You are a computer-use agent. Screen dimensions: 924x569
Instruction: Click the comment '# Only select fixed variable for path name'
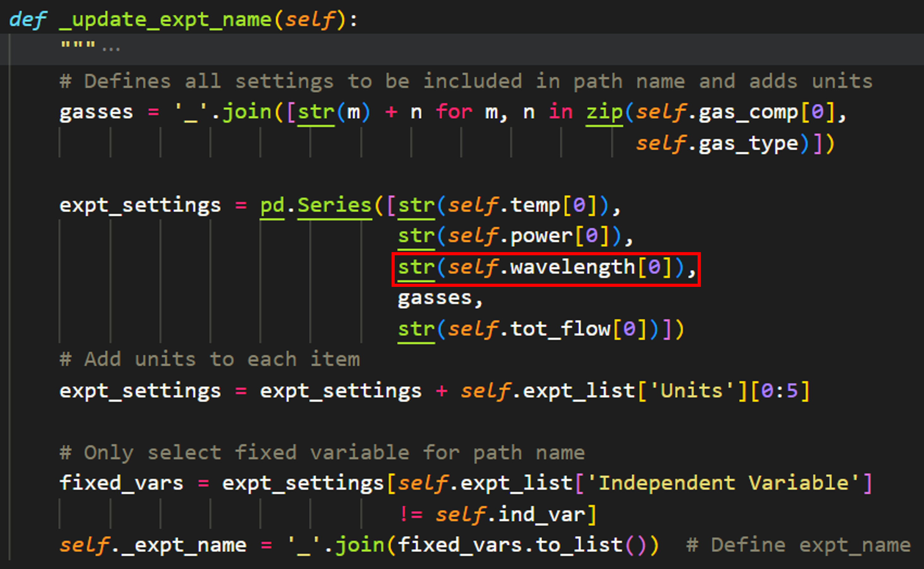coord(322,452)
